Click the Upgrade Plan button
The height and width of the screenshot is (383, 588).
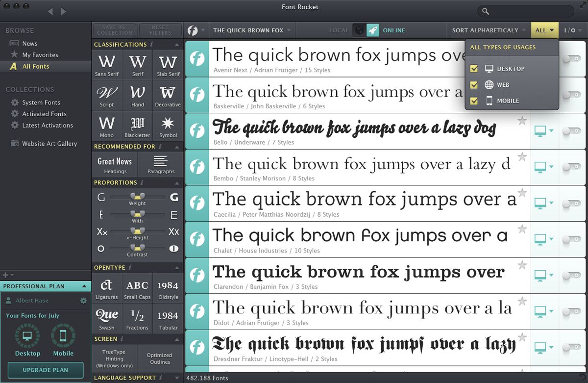click(46, 370)
